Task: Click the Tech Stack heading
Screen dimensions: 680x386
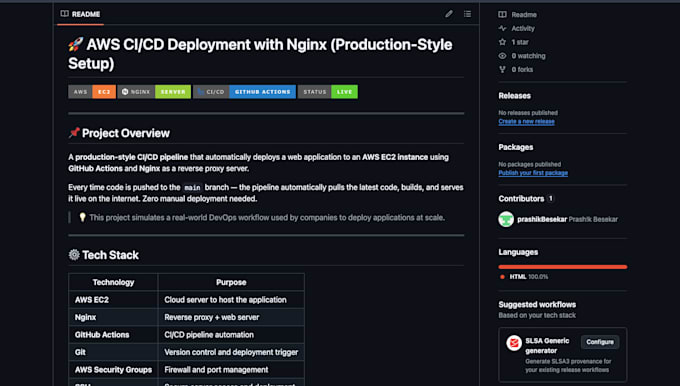Action: (104, 255)
